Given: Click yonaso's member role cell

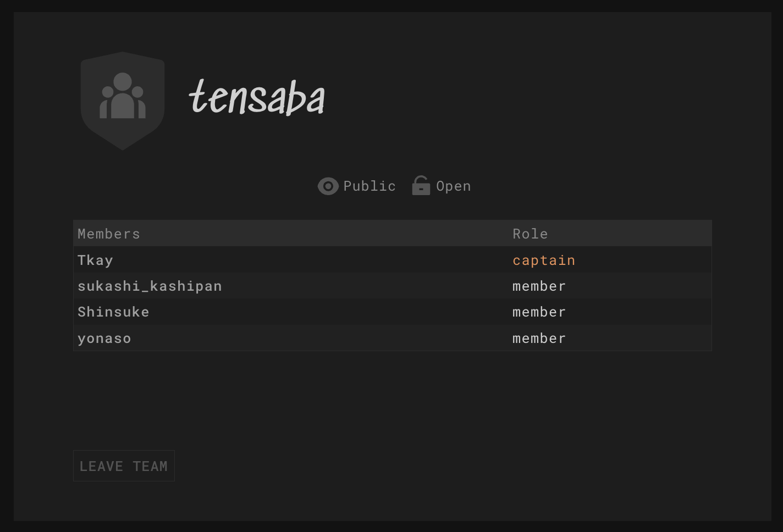Looking at the screenshot, I should pos(539,339).
